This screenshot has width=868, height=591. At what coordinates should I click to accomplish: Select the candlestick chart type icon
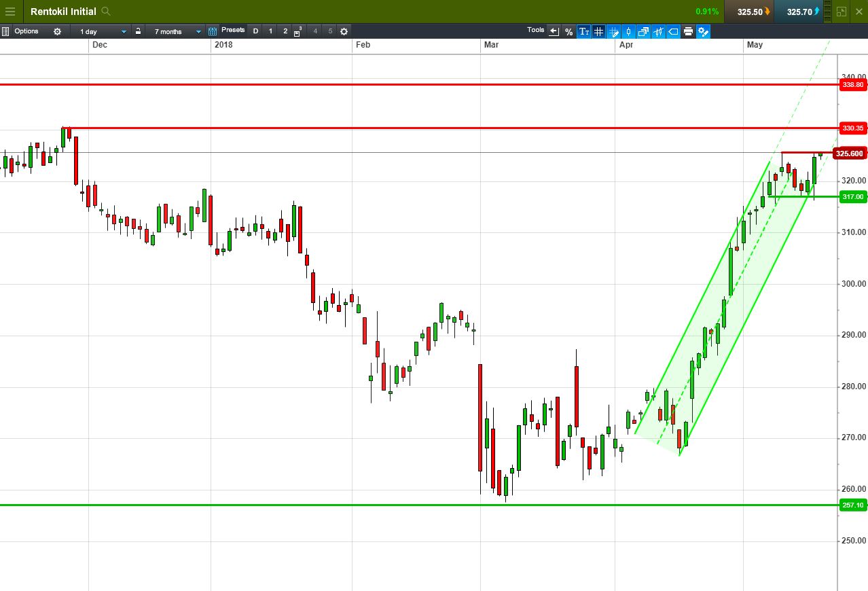pos(628,31)
